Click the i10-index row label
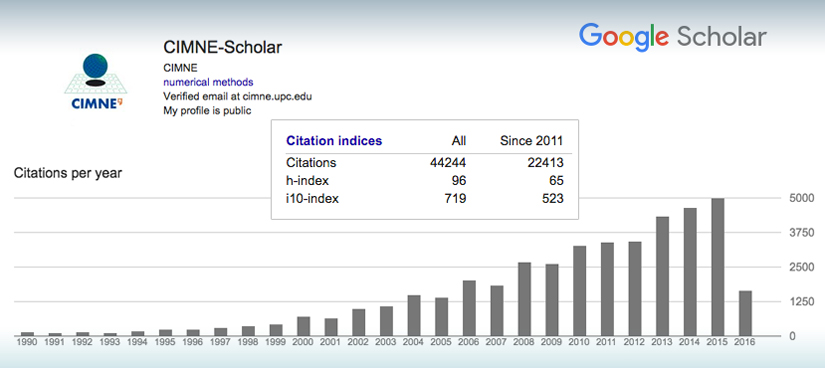The width and height of the screenshot is (825, 368). [313, 199]
